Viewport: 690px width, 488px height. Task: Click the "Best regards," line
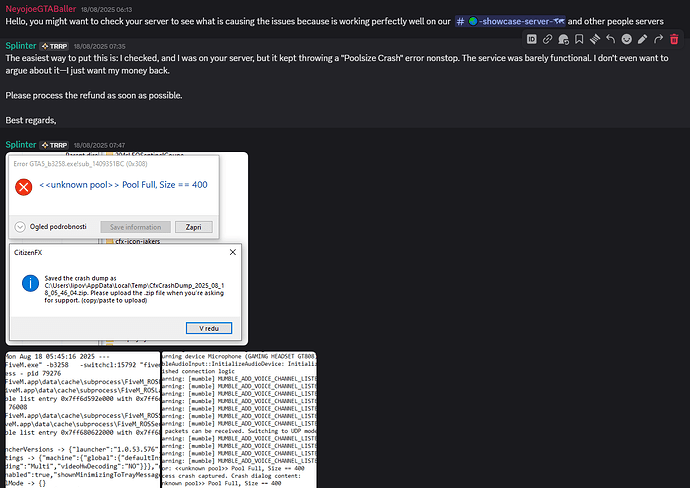pos(31,121)
